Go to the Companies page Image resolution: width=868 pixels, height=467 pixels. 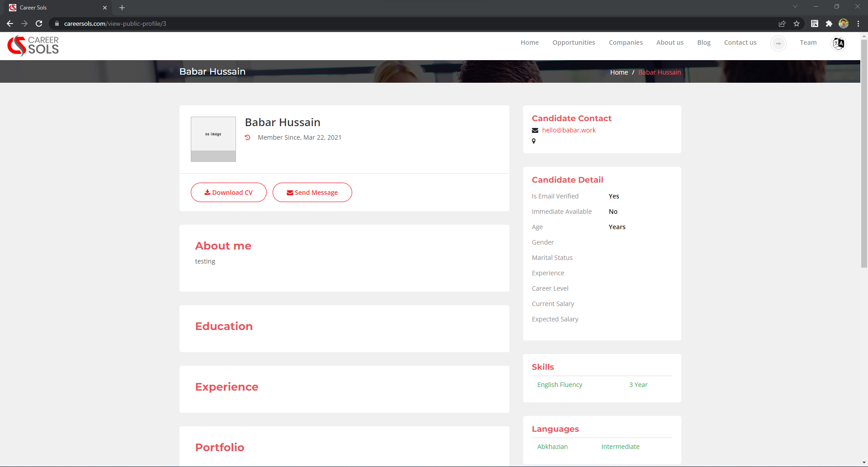[625, 42]
